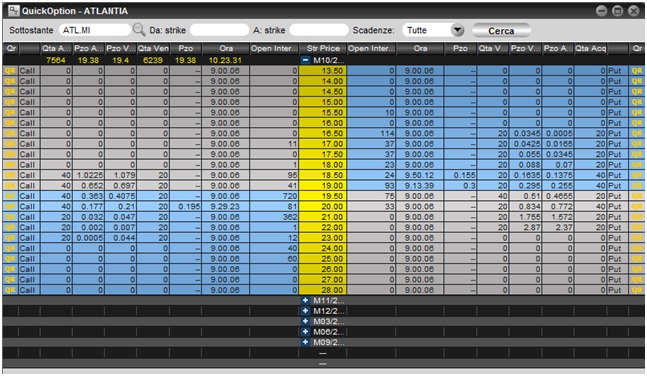Click QR icon for the 24.00 Put
Screen dimensions: 647x376
tap(637, 248)
